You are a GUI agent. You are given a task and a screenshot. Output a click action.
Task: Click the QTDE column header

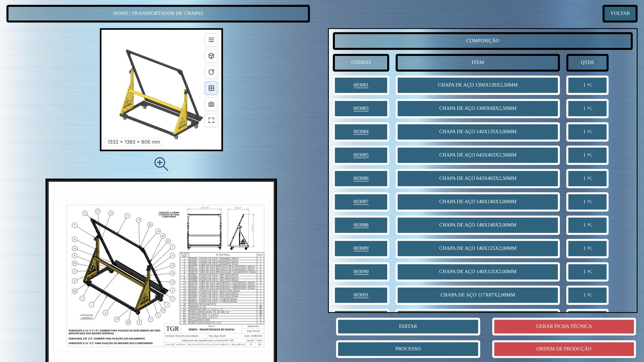click(587, 62)
